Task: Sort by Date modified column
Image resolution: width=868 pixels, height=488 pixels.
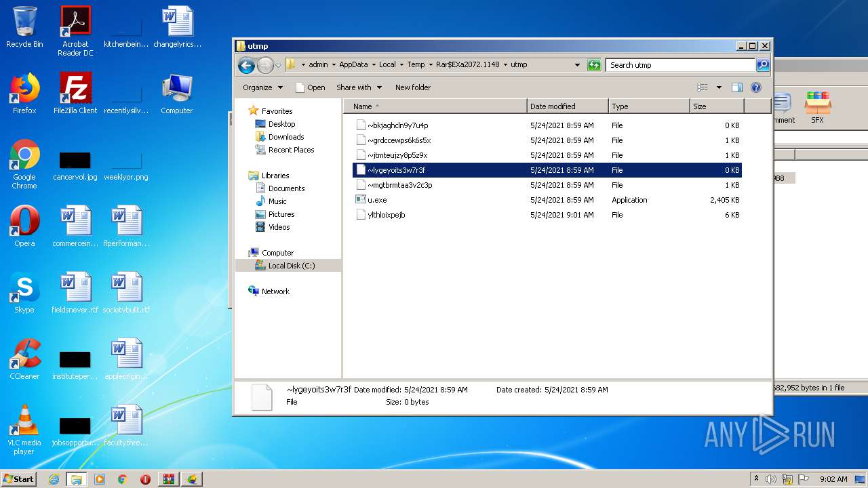Action: (x=568, y=106)
